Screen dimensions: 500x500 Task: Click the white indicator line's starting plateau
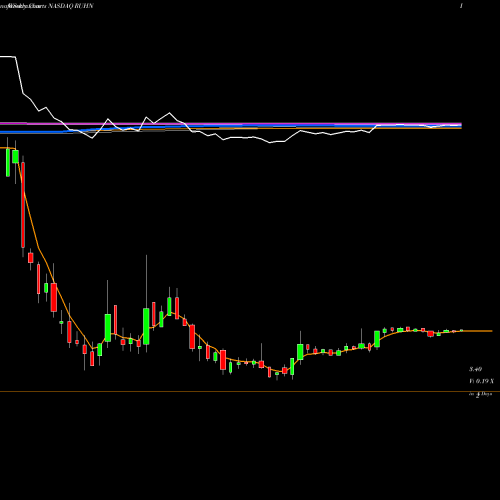(8, 57)
